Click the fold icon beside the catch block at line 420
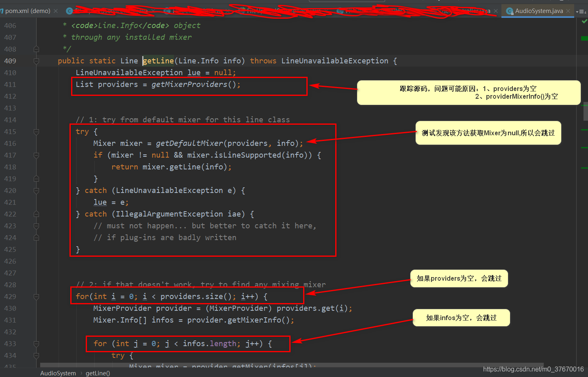 pos(36,191)
